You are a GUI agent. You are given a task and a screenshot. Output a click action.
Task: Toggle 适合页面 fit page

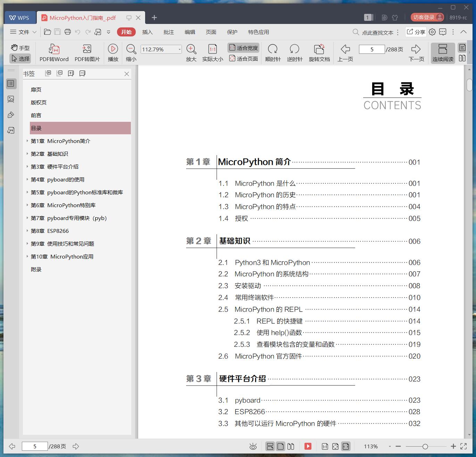243,59
